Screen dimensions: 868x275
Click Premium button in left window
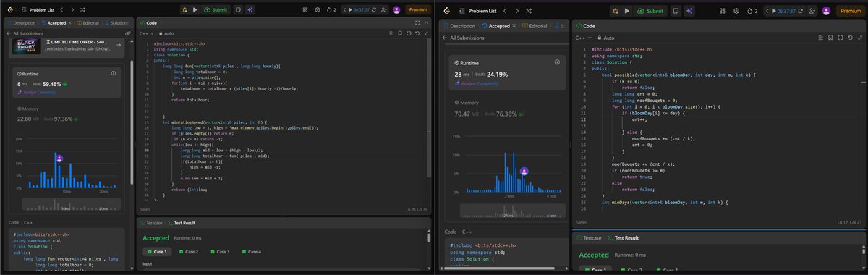pos(418,10)
